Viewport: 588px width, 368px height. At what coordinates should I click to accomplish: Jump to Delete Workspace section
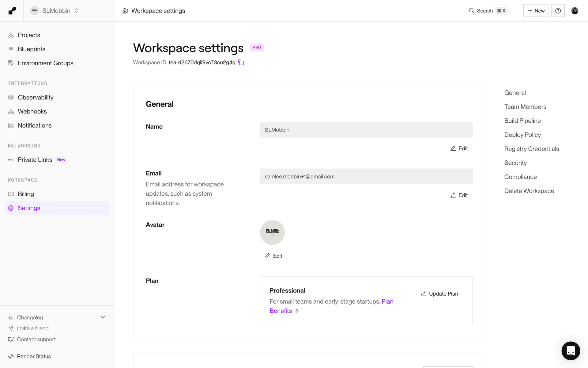tap(529, 191)
